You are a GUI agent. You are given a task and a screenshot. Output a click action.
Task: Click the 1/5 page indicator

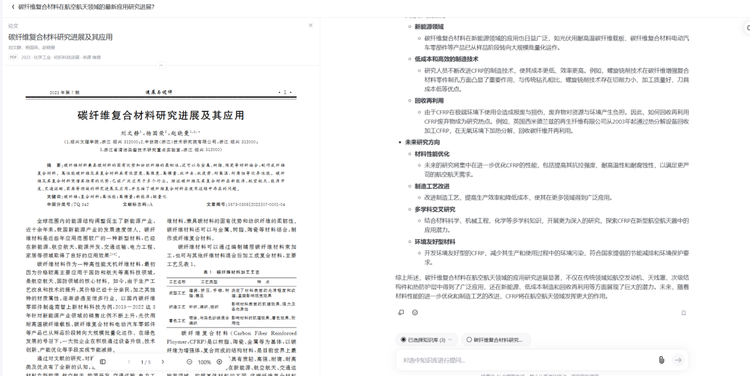[145, 362]
